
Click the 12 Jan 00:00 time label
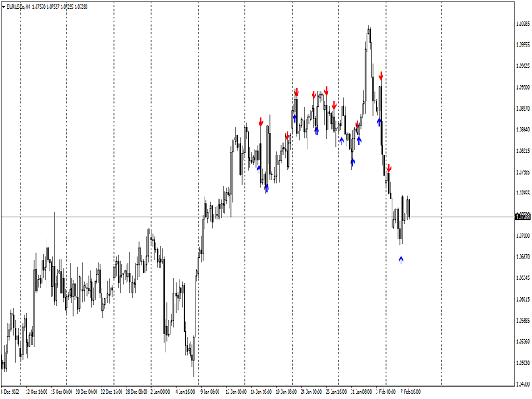point(236,392)
